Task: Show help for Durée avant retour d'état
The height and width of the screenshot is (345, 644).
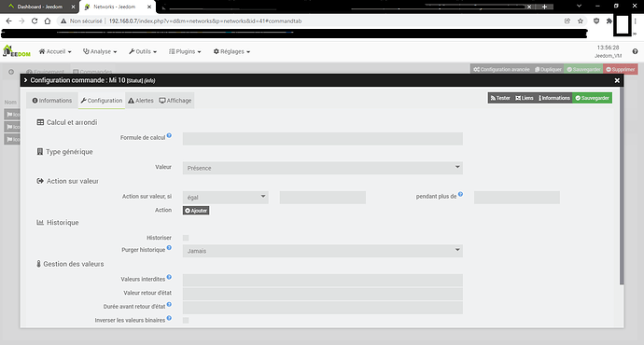Action: point(169,304)
